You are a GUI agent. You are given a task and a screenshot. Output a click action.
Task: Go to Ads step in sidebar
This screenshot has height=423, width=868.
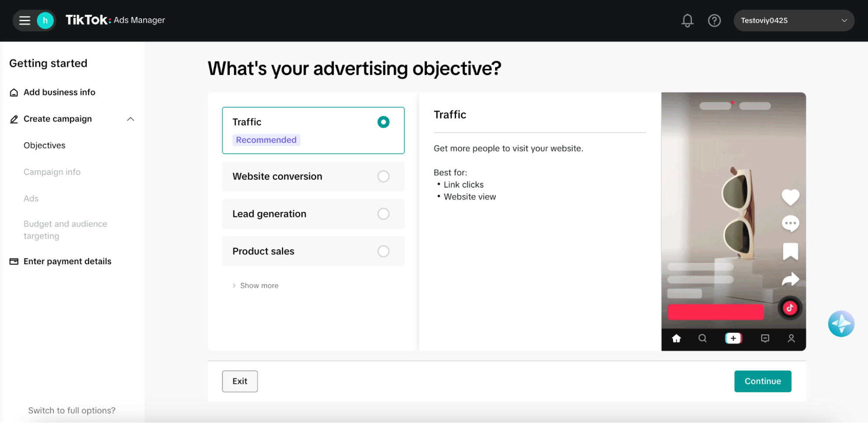pos(31,198)
